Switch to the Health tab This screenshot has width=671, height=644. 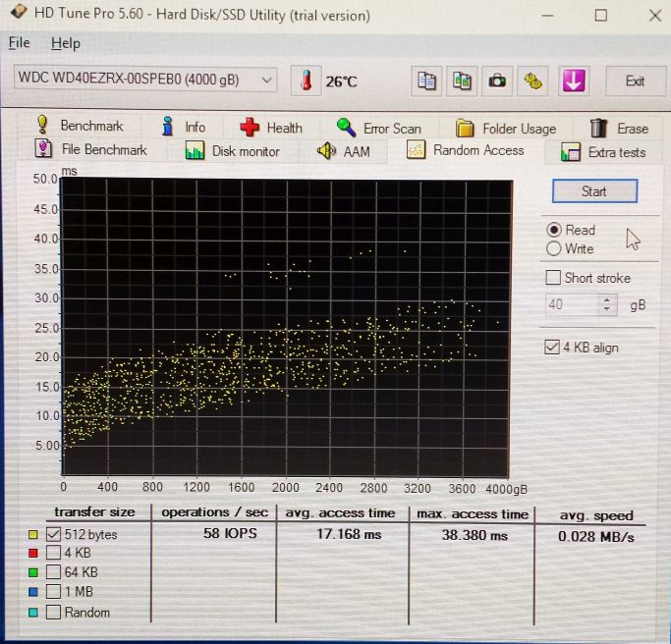[x=271, y=128]
